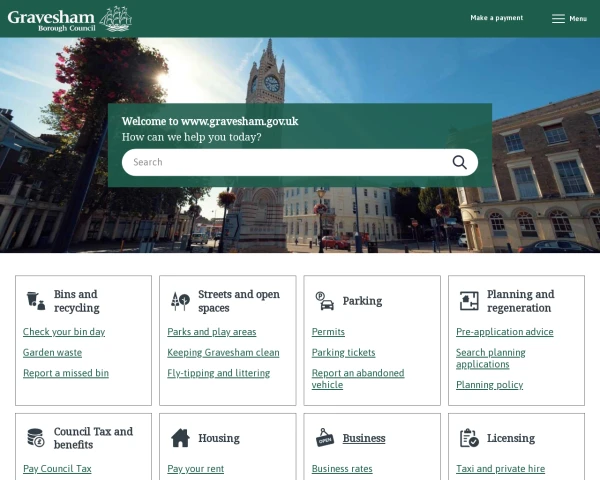Viewport: 600px width, 480px height.
Task: Click the magnifying glass search icon
Action: pyautogui.click(x=460, y=162)
